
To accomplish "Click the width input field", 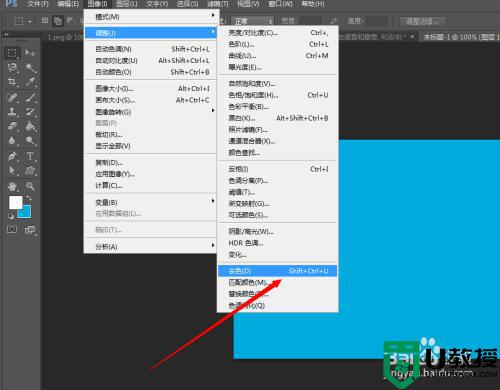I will (310, 21).
